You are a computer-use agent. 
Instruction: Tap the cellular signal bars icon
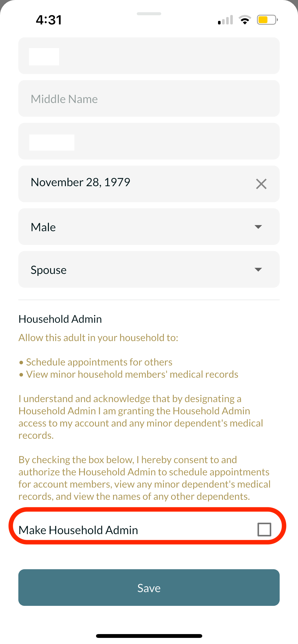point(225,20)
